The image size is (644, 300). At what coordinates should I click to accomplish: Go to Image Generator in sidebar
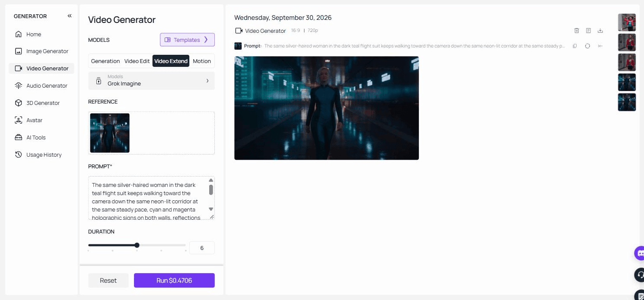point(41,51)
